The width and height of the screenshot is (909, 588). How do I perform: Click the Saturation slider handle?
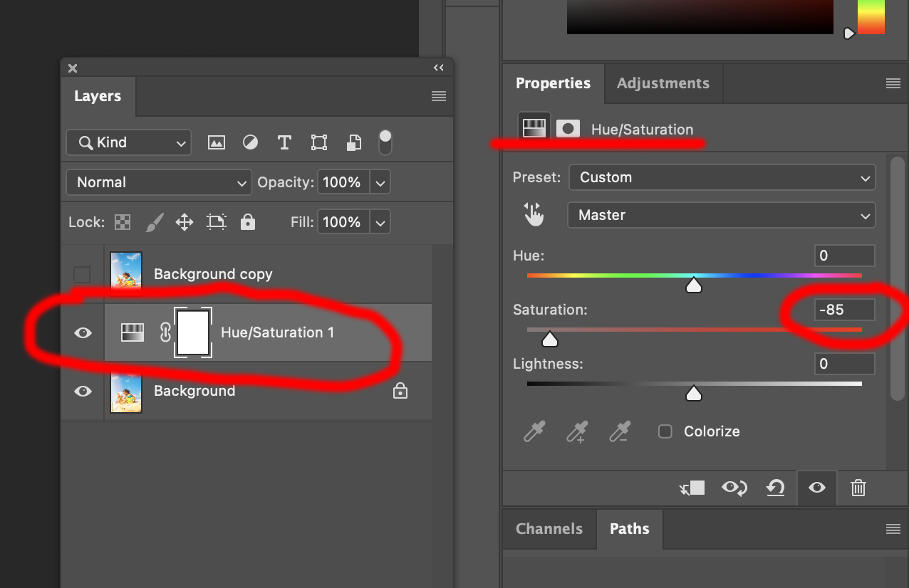(549, 340)
